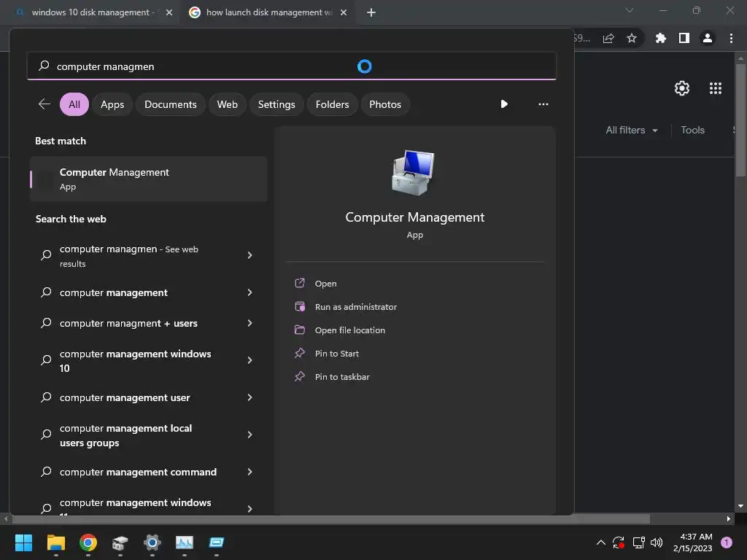747x560 pixels.
Task: Click the Windows Start button
Action: click(x=23, y=542)
